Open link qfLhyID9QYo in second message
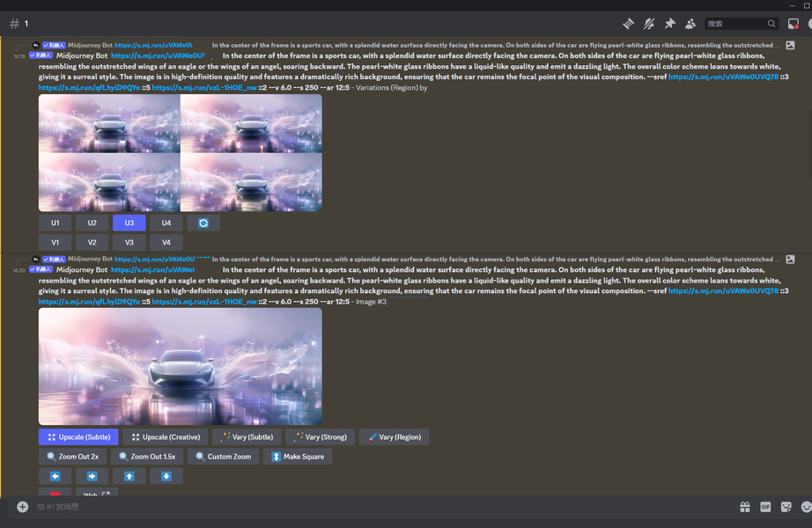 (89, 301)
